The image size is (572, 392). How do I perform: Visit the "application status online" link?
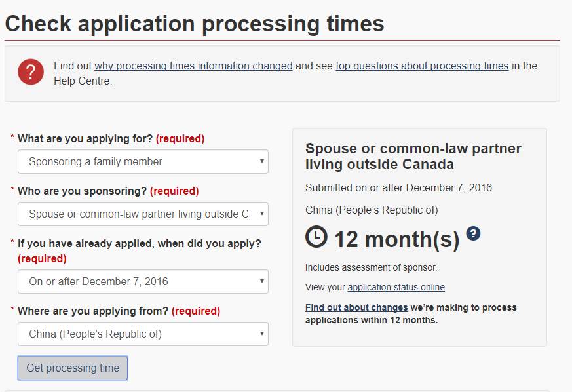(396, 287)
